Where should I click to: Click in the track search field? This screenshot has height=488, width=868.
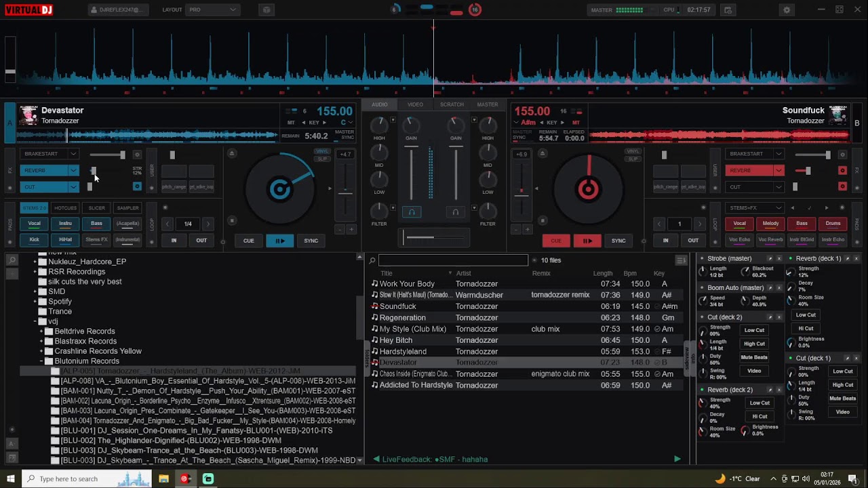coord(453,260)
